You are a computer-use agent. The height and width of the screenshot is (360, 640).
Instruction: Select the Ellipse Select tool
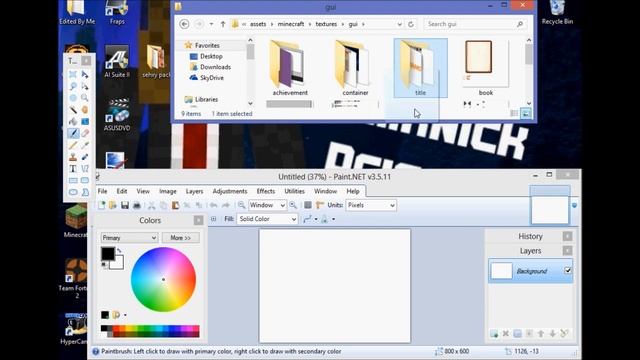pyautogui.click(x=73, y=98)
